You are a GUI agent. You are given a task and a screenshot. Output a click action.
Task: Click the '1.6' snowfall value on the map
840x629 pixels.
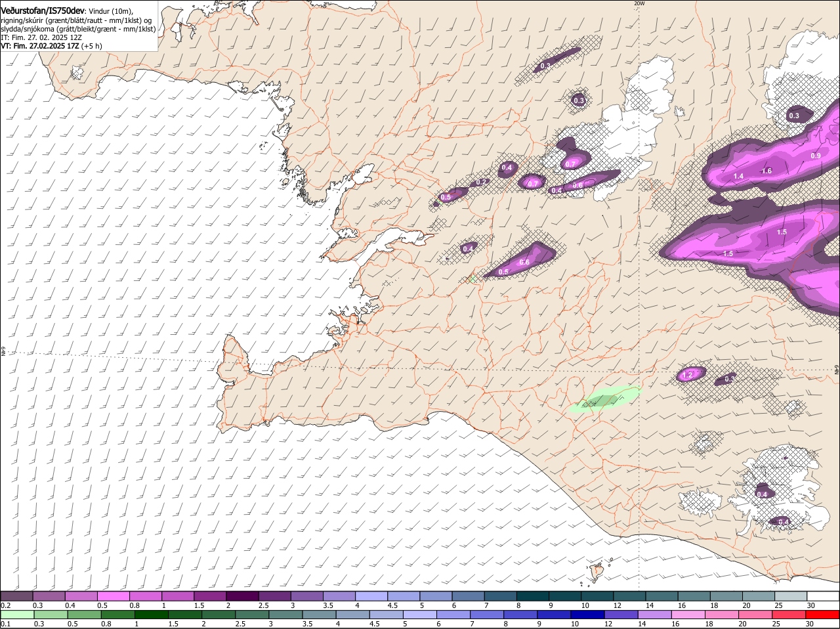(766, 171)
